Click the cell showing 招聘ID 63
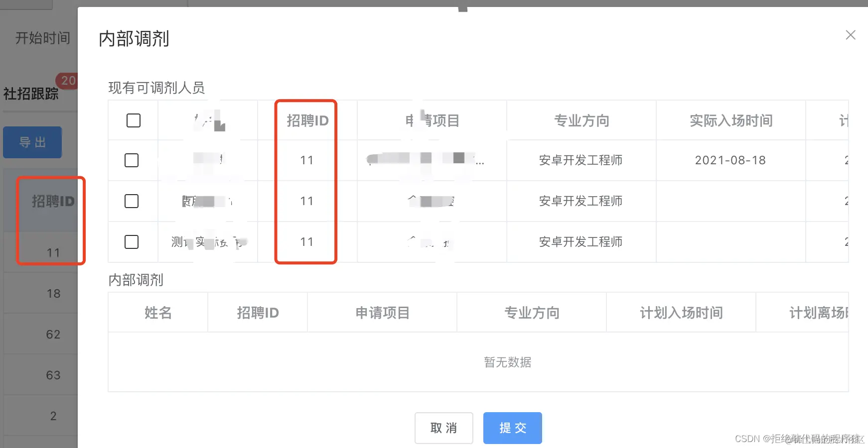The height and width of the screenshot is (448, 868). 53,375
